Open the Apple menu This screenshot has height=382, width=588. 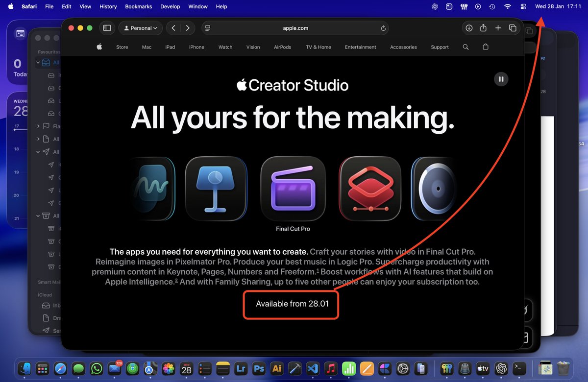coord(10,6)
